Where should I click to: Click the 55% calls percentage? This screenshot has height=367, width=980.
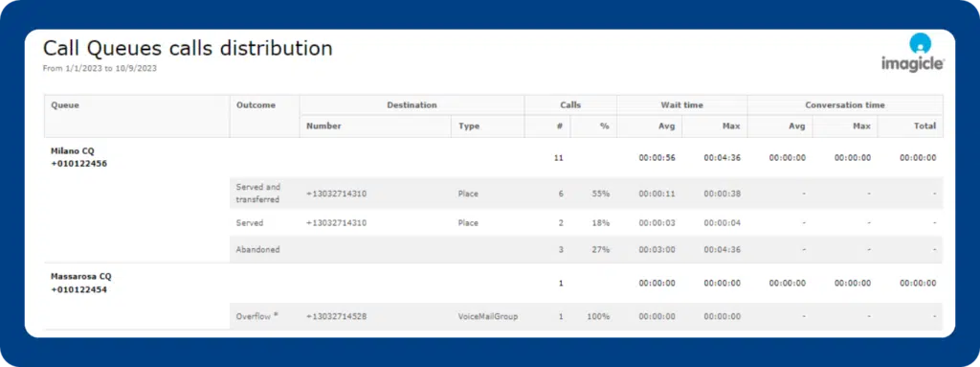point(601,194)
